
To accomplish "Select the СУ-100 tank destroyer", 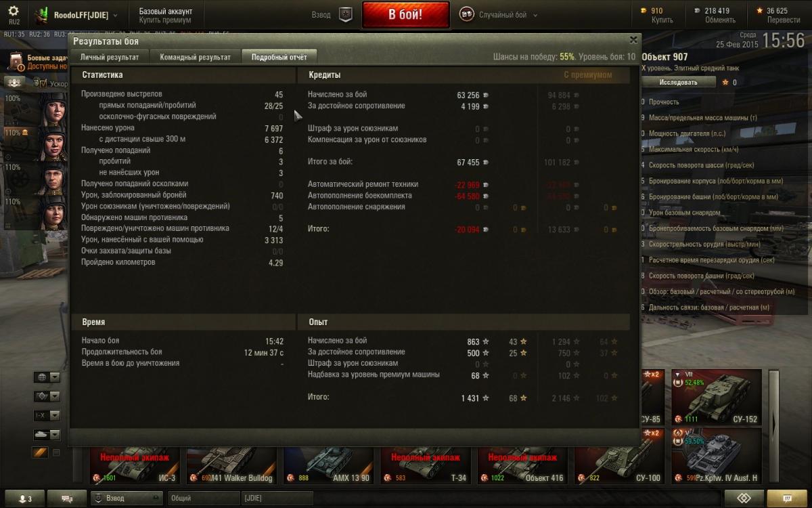I will (x=619, y=466).
